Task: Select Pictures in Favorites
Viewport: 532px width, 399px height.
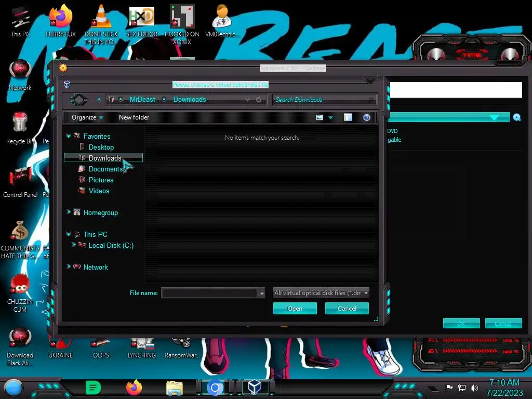Action: (x=101, y=180)
